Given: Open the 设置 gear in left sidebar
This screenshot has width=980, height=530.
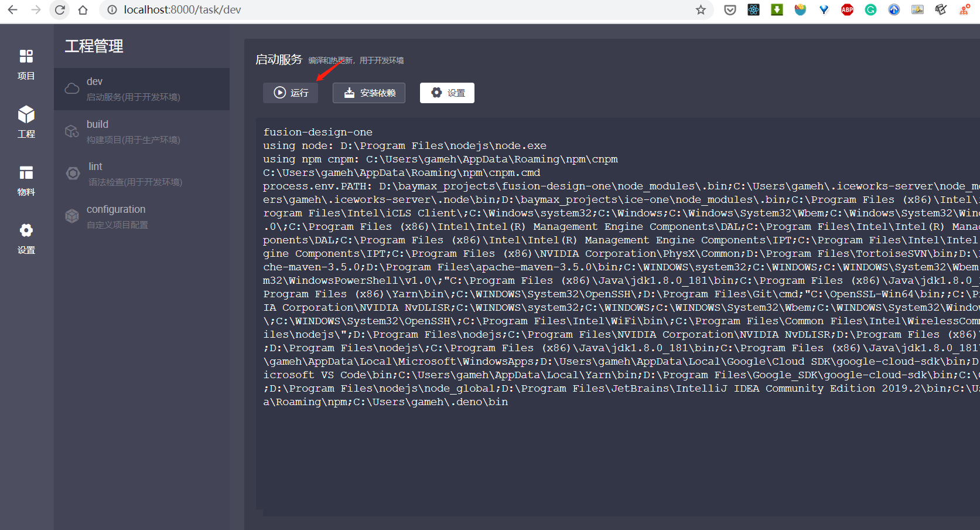Looking at the screenshot, I should pos(26,238).
